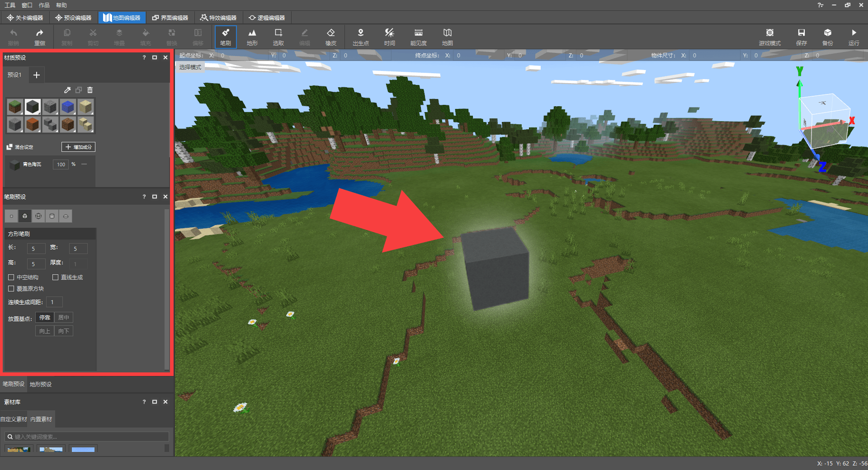Open help for 素材库 panel
Image resolution: width=868 pixels, height=470 pixels.
(x=144, y=402)
